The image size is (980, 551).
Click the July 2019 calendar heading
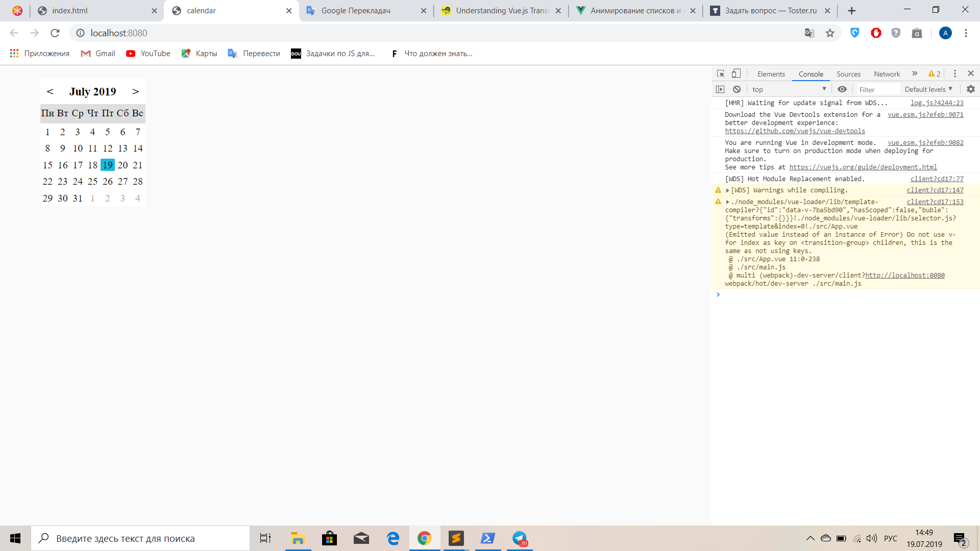(x=93, y=92)
